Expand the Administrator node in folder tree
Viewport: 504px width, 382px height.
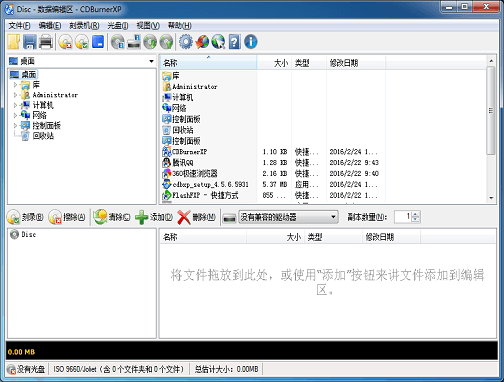[15, 95]
